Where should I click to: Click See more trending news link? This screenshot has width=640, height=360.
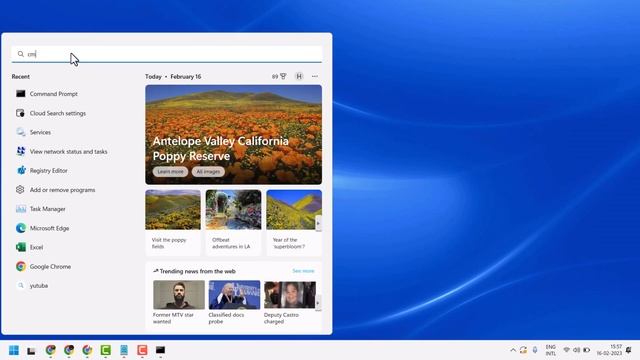click(x=303, y=271)
